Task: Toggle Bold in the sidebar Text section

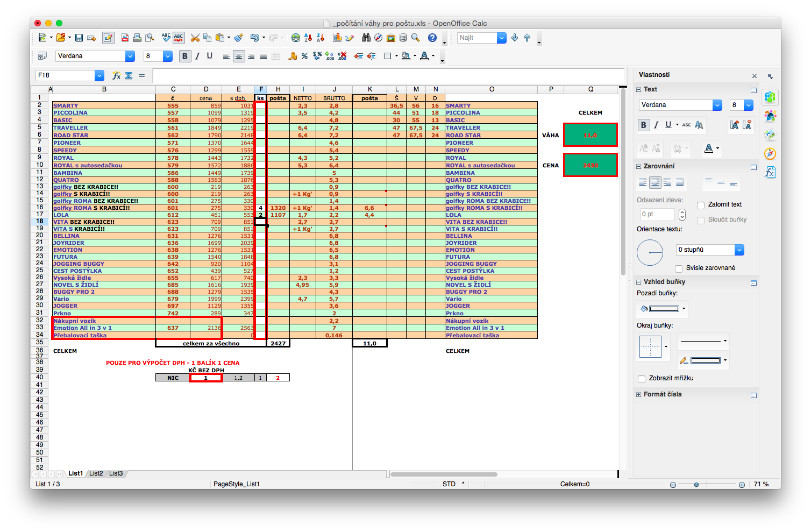Action: click(644, 125)
